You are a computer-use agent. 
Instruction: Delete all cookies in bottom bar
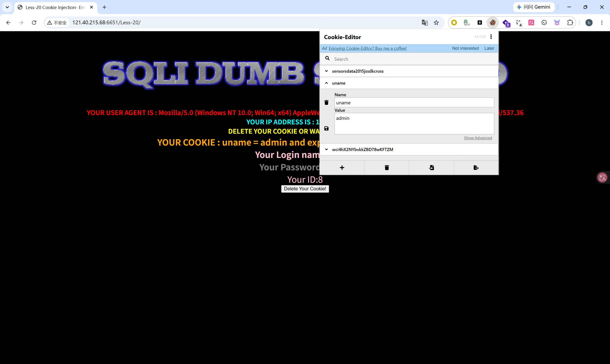point(386,167)
